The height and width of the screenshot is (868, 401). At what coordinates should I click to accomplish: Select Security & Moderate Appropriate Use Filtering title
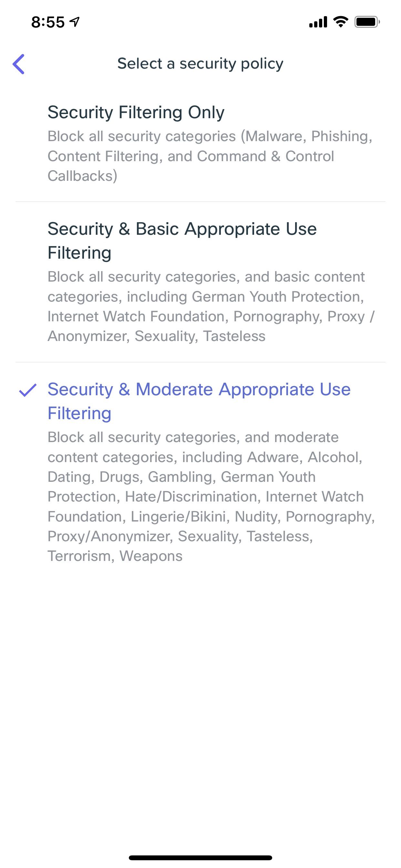[x=199, y=401]
